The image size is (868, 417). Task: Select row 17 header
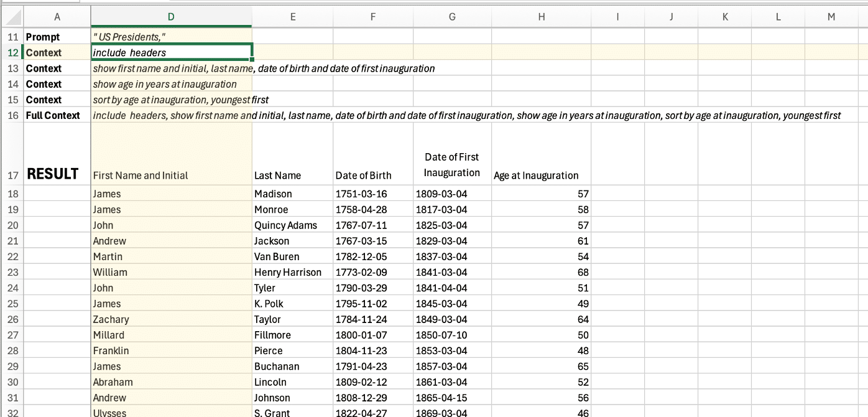click(x=12, y=176)
